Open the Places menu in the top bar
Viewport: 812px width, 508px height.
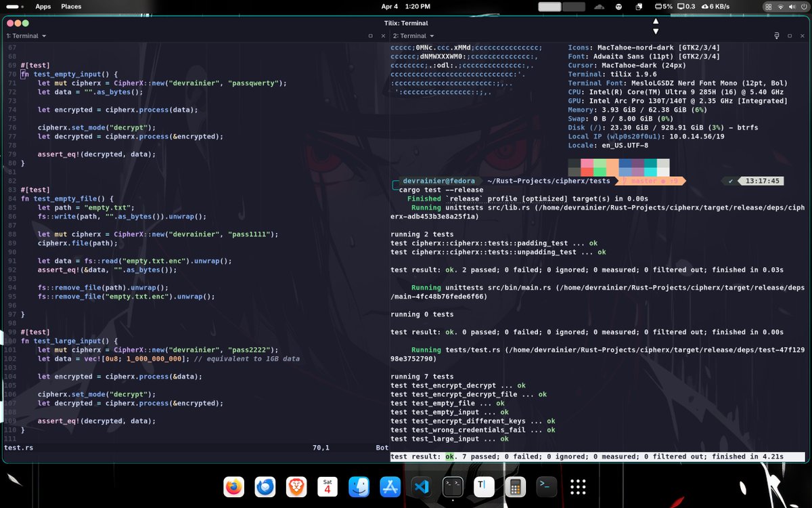pos(71,7)
